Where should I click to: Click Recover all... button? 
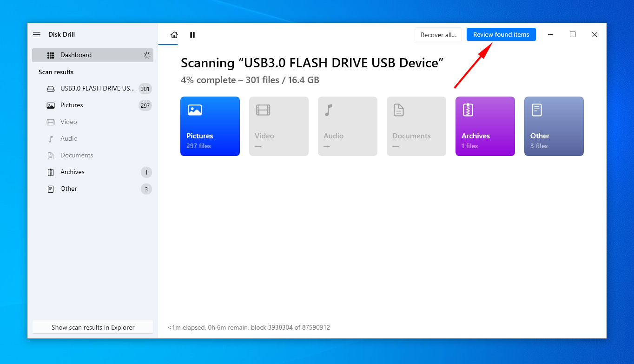[438, 35]
